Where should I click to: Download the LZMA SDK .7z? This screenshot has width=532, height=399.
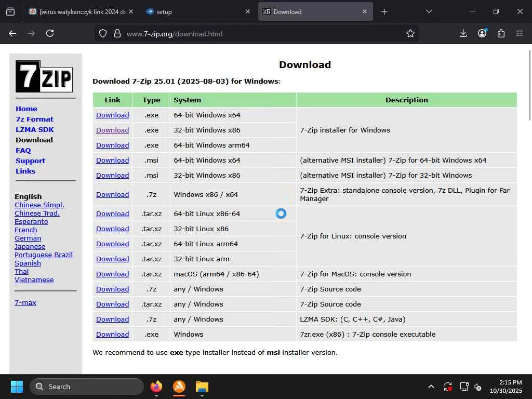coord(112,320)
